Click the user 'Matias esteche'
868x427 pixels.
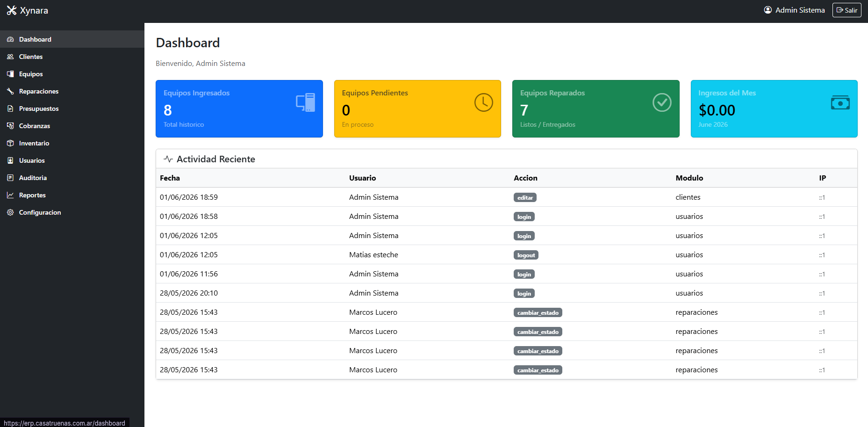[x=373, y=254]
